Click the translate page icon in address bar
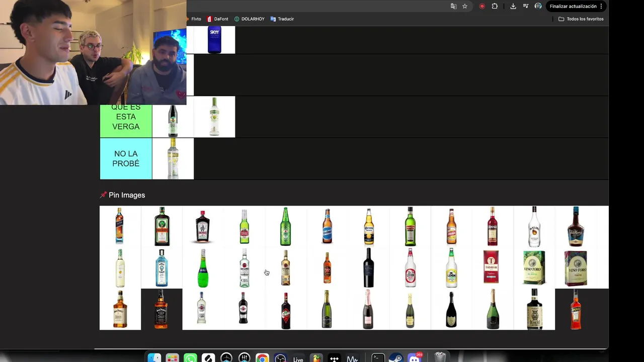The height and width of the screenshot is (362, 644). (x=453, y=6)
